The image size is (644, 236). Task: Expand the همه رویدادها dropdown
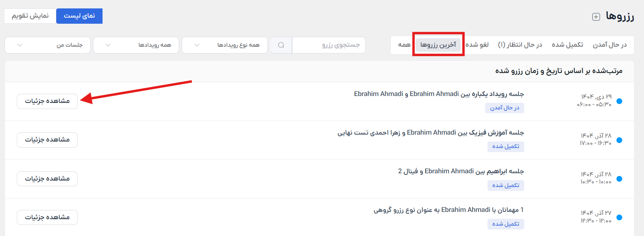[136, 45]
